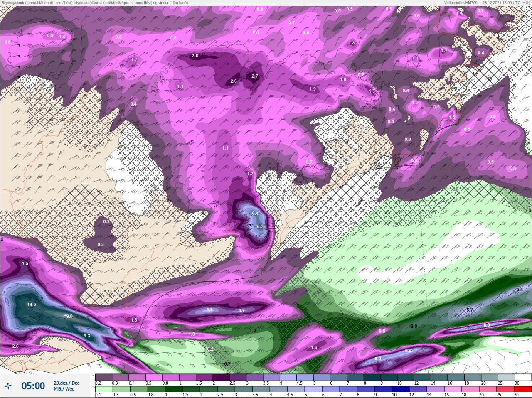Click the 5.8 value near bottom
The image size is (532, 398).
pos(408,351)
